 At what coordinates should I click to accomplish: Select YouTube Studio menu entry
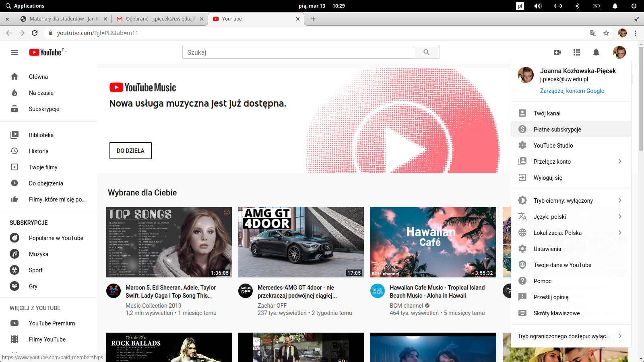[x=571, y=146]
